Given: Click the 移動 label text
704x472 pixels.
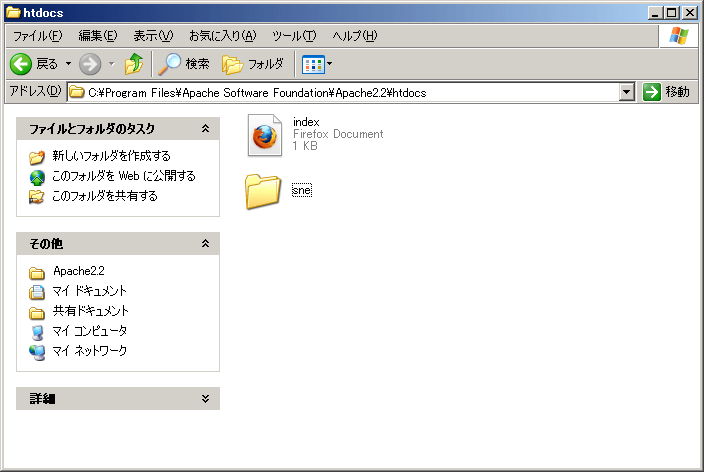Looking at the screenshot, I should pyautogui.click(x=677, y=92).
